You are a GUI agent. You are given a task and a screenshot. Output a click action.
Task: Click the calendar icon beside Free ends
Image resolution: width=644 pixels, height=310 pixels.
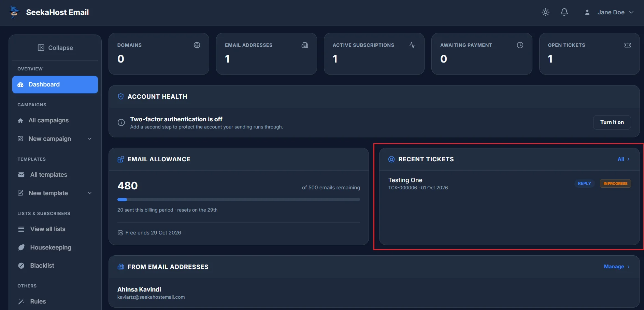[x=120, y=233]
